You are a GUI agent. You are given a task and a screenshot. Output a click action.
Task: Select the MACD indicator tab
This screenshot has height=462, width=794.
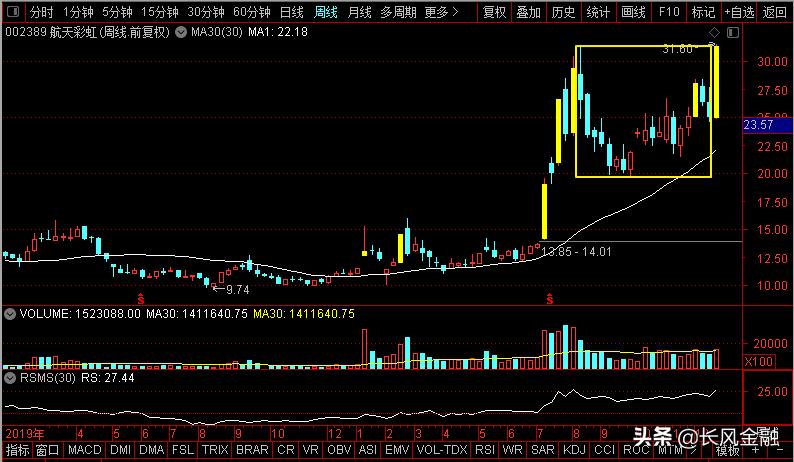click(x=85, y=450)
